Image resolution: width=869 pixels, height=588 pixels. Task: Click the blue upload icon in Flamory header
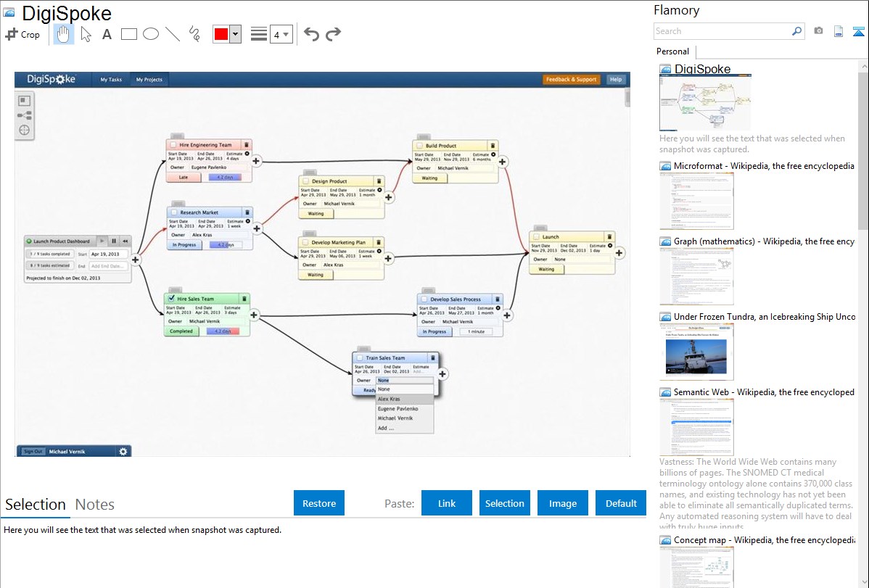pos(858,31)
